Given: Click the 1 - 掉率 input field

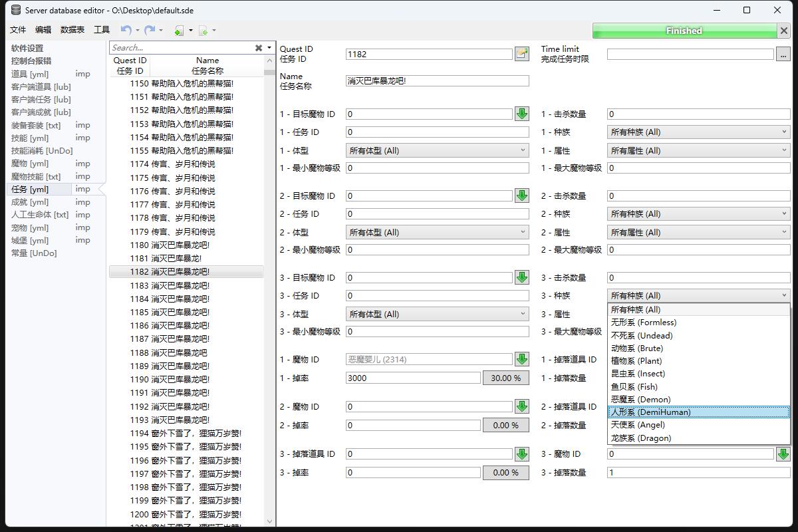Looking at the screenshot, I should pos(412,378).
